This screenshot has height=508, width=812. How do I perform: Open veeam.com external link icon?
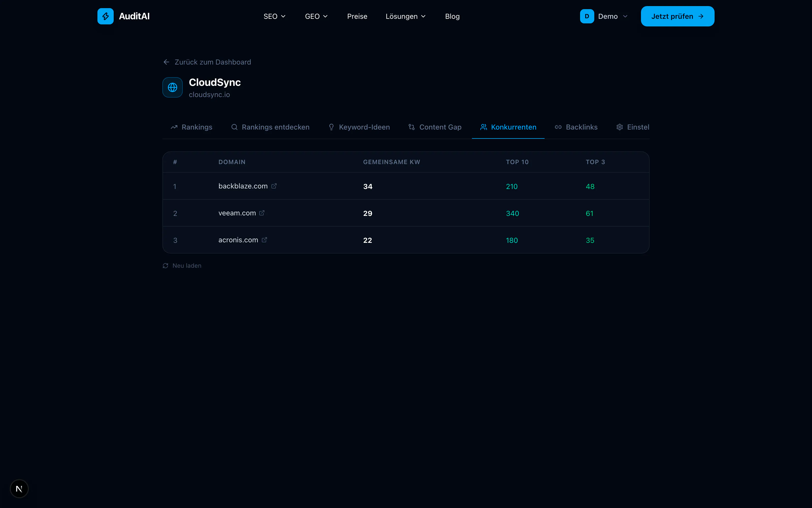[262, 213]
